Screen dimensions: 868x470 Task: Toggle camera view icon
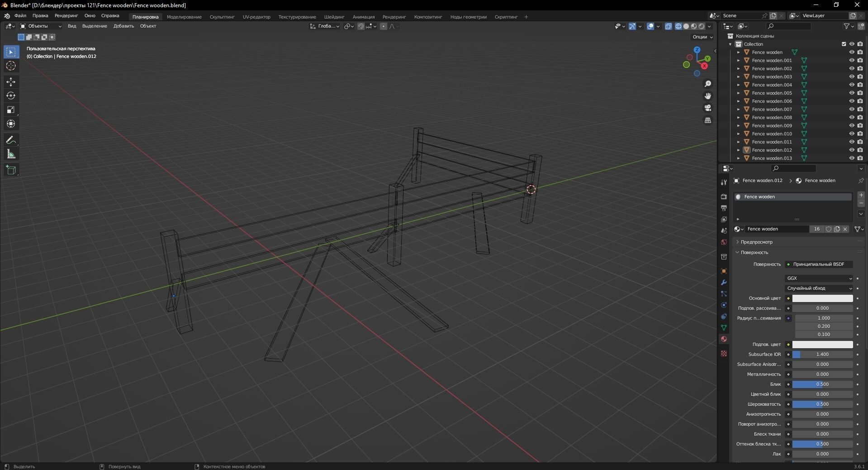tap(708, 108)
